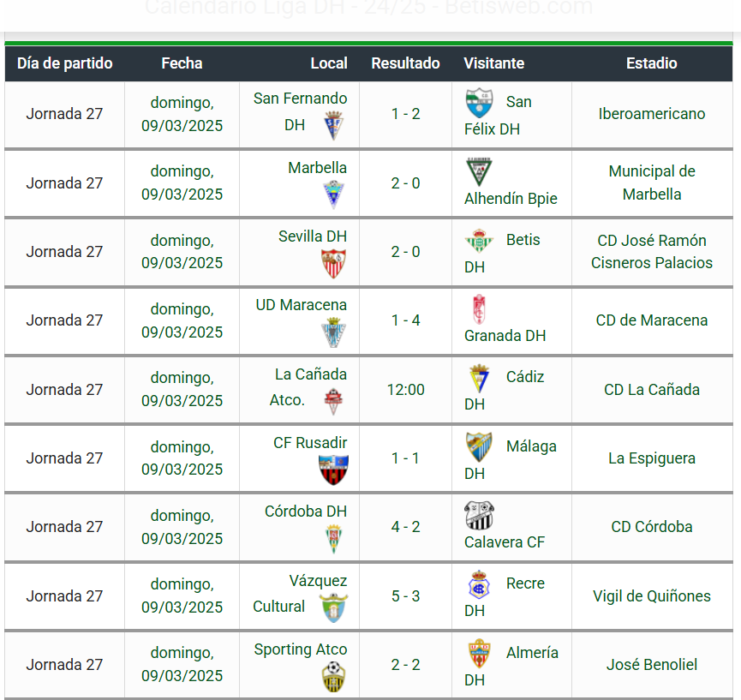Click the CF Rusadir shield icon
Viewport: 741px width, 700px height.
tap(333, 470)
